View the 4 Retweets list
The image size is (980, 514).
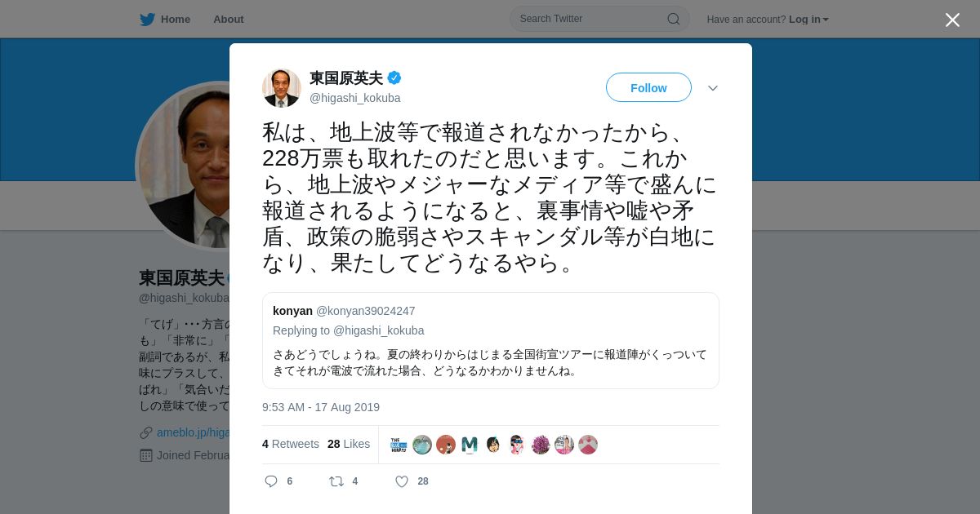pos(291,444)
